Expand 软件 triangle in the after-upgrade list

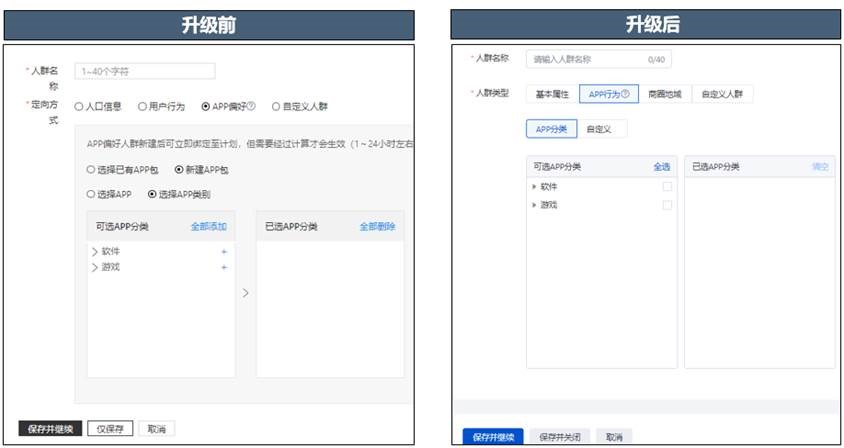pos(535,187)
